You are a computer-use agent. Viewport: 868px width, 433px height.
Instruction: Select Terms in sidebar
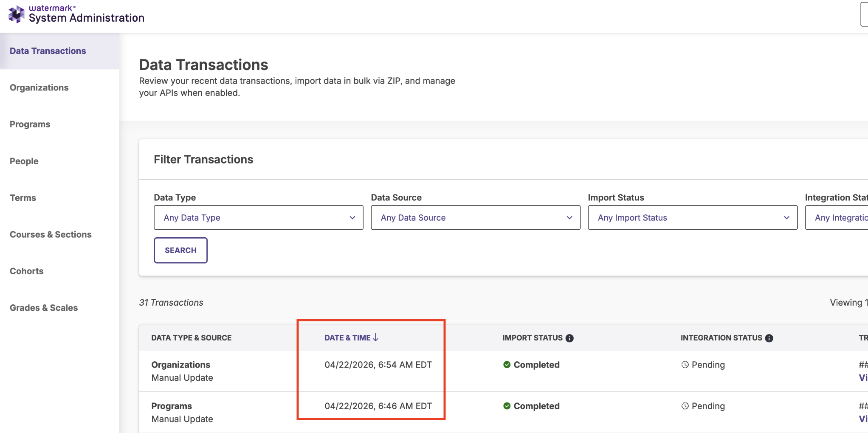click(x=23, y=198)
